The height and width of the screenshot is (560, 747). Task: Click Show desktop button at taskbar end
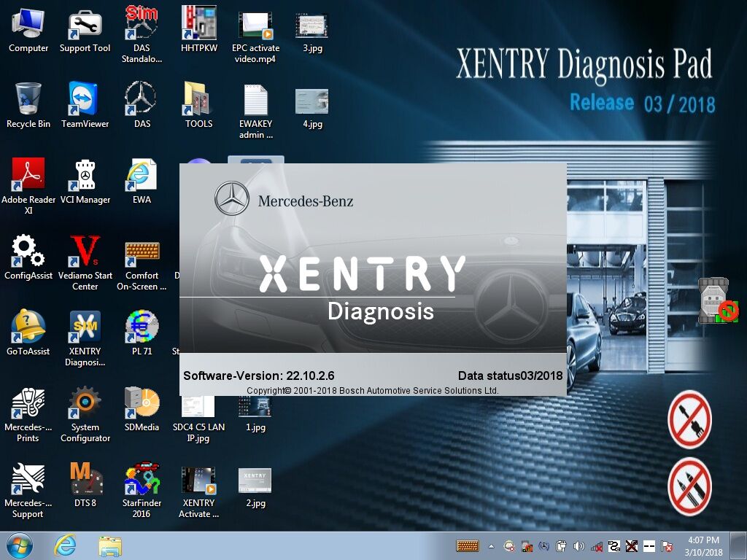tap(738, 545)
